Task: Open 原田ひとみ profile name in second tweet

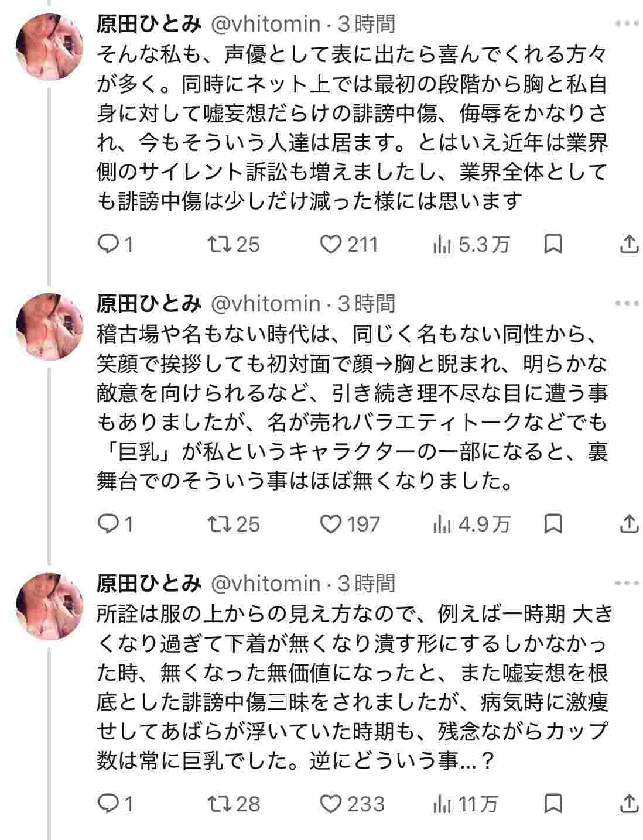Action: coord(149,303)
